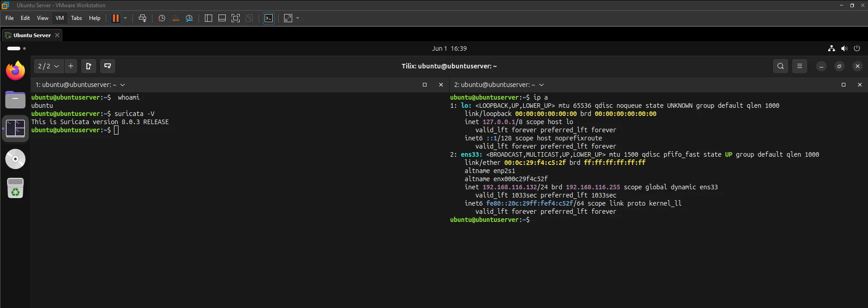Open the 2/2 session switcher dropdown
868x308 pixels.
pos(48,66)
